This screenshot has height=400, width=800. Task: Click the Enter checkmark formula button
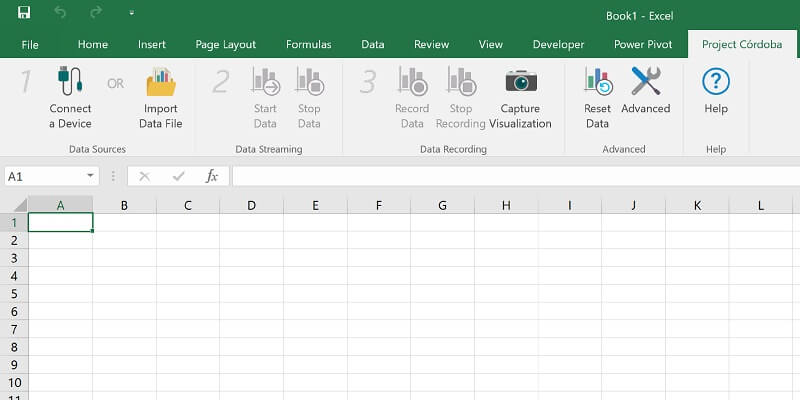point(178,177)
